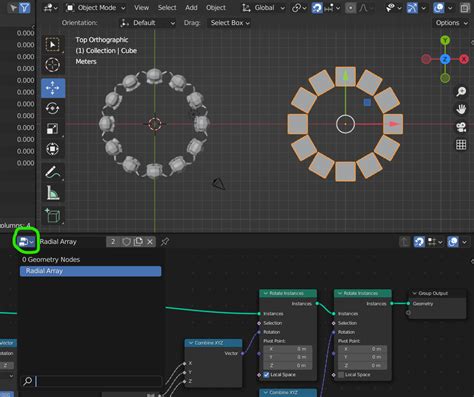Select the Measure tool

click(x=53, y=193)
